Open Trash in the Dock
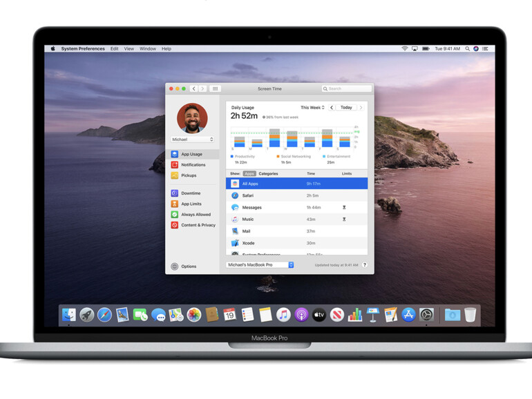This screenshot has height=399, width=532. tap(471, 315)
